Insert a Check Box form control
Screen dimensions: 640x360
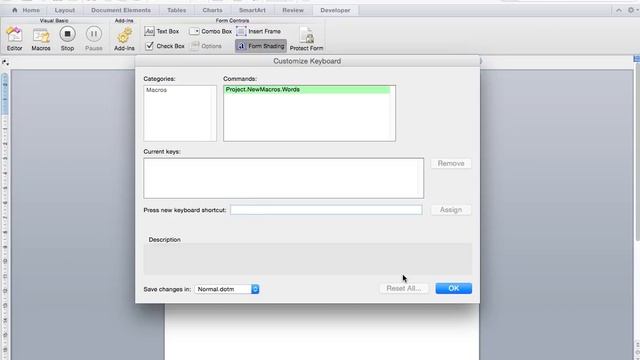(x=164, y=46)
